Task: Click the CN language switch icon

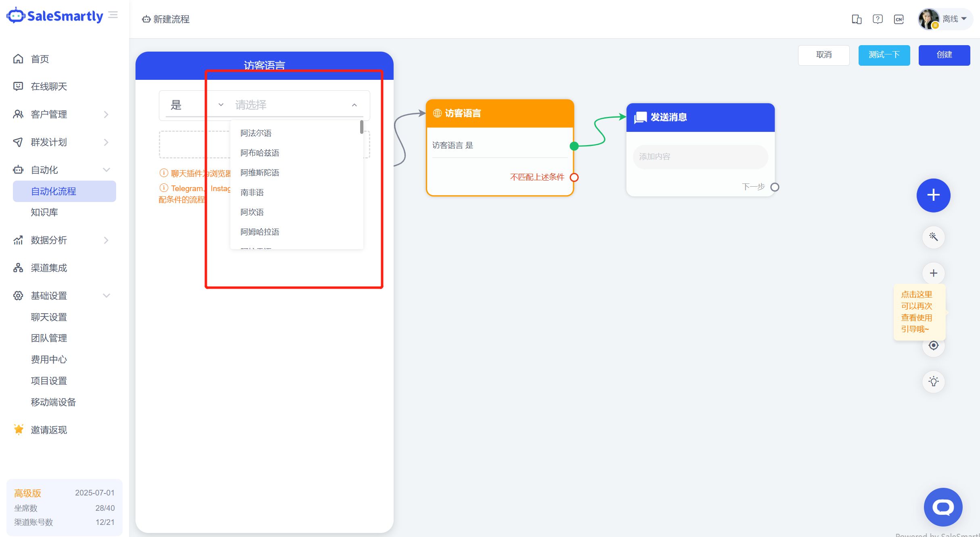Action: click(x=899, y=19)
